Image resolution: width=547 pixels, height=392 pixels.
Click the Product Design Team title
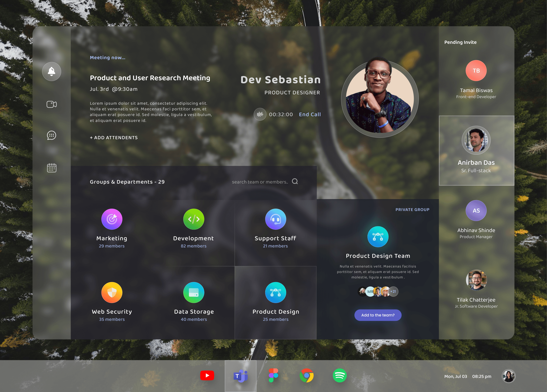click(x=378, y=256)
